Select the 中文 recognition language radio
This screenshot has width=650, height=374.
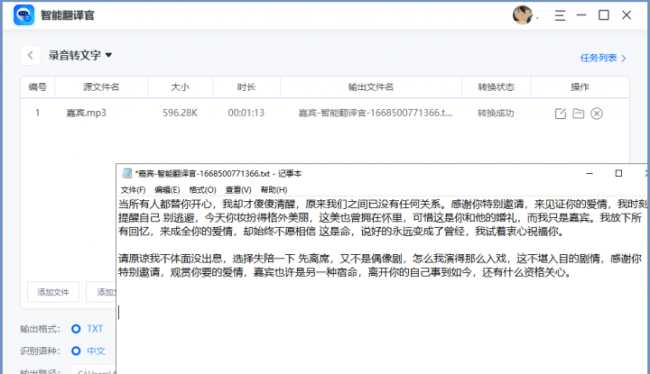pyautogui.click(x=76, y=351)
